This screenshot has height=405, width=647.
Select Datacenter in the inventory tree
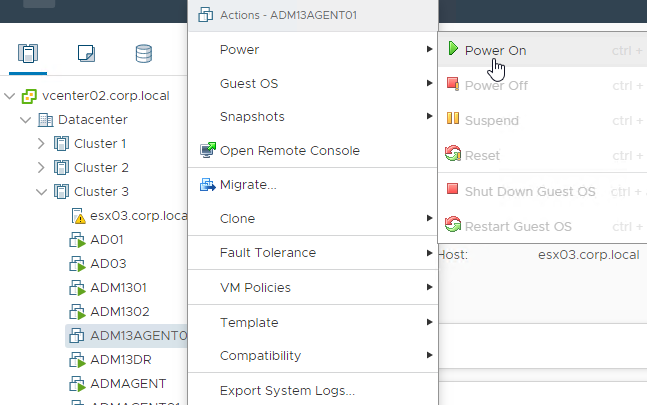click(93, 120)
